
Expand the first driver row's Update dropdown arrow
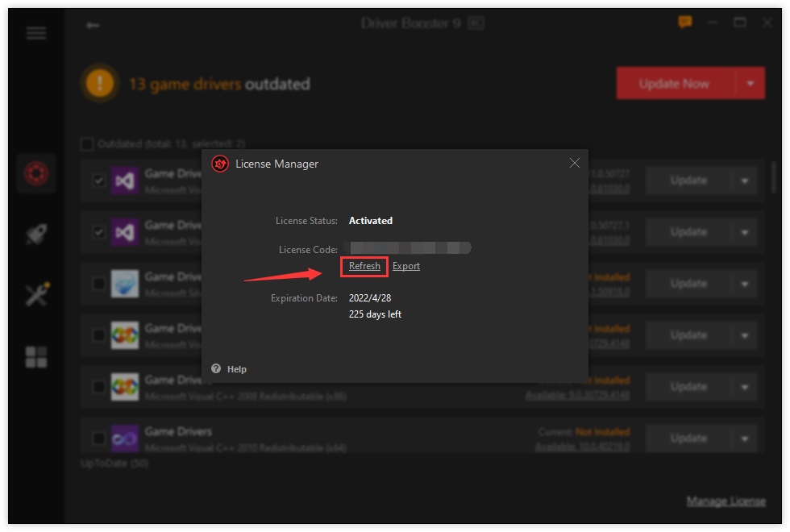744,181
